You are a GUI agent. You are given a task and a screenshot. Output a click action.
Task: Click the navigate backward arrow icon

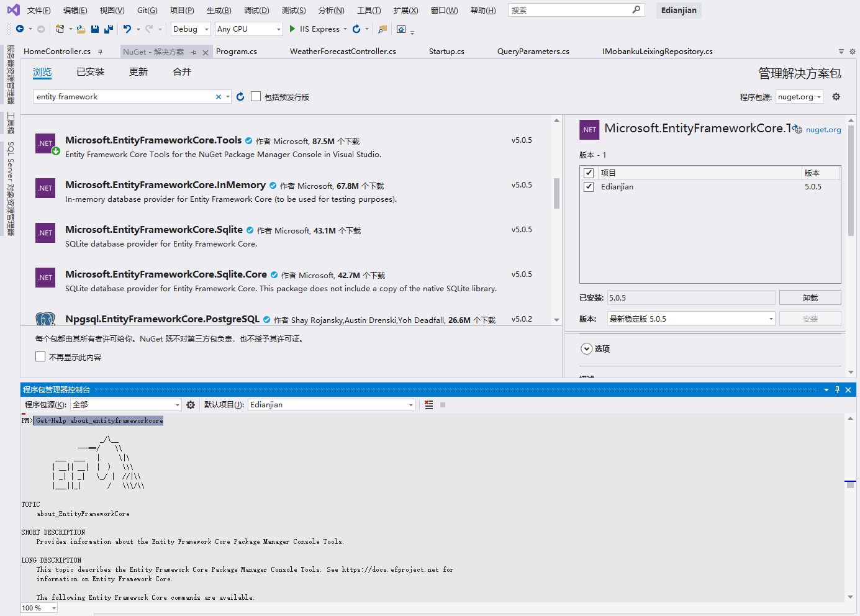pyautogui.click(x=20, y=29)
